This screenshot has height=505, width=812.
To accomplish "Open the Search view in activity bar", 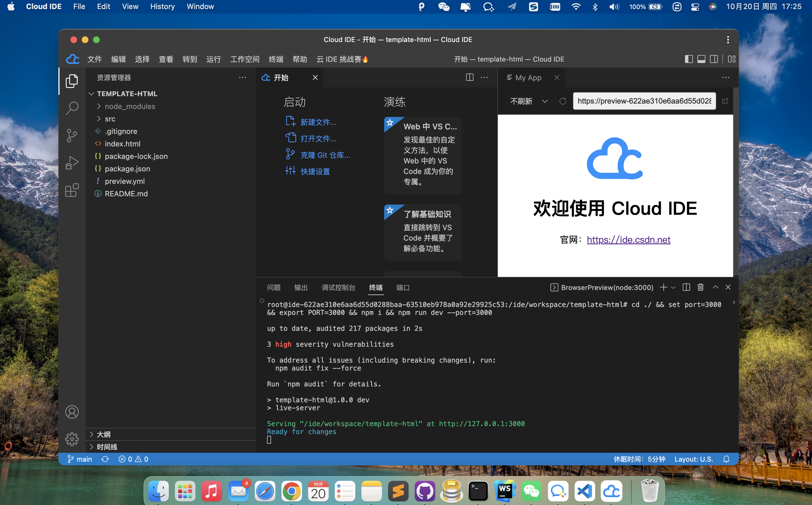I will (x=72, y=108).
